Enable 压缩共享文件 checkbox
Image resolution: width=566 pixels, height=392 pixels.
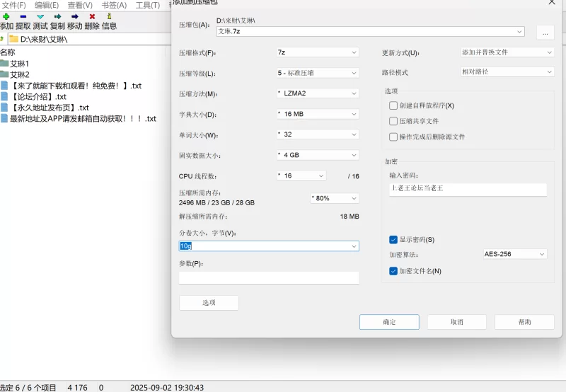coord(393,121)
